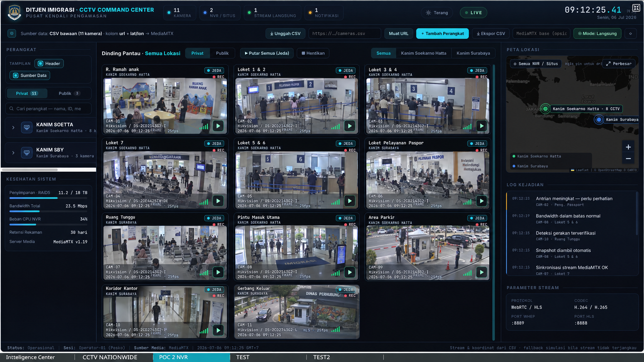Viewport: 644px width, 362px height.
Task: Click the Ditjen Imigrasi logo emblem
Action: click(x=14, y=12)
